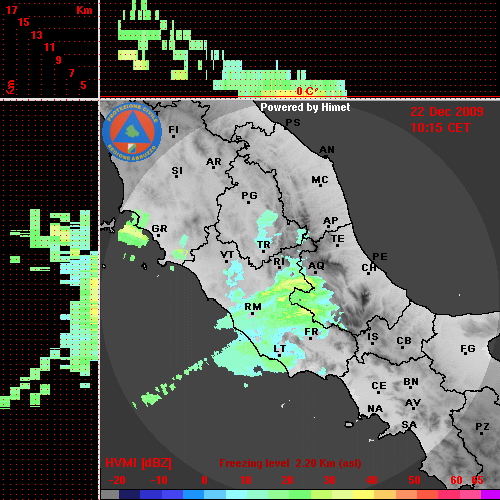The width and height of the screenshot is (500, 500).
Task: Click the time '10:15 CET'
Action: [x=440, y=128]
